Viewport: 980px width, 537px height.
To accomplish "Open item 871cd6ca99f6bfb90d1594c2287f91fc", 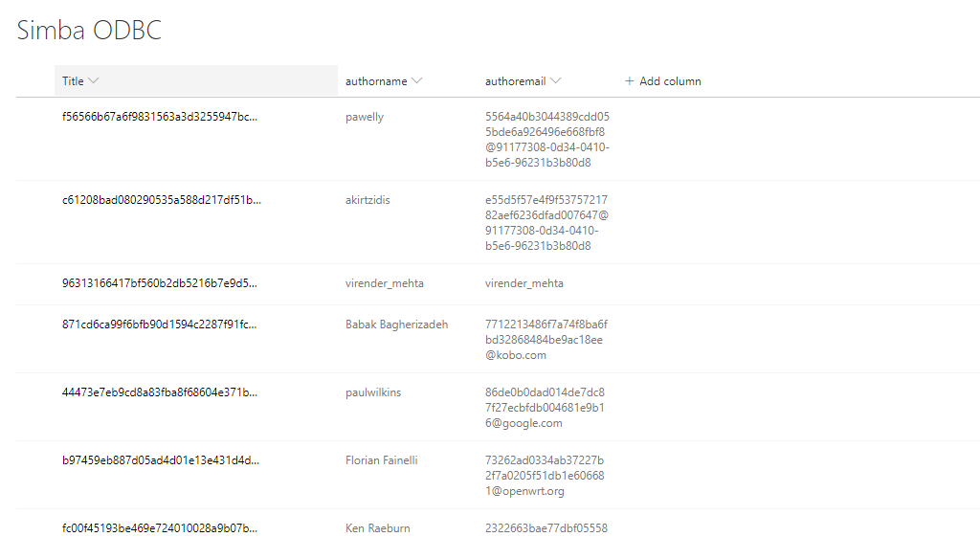I will [160, 324].
